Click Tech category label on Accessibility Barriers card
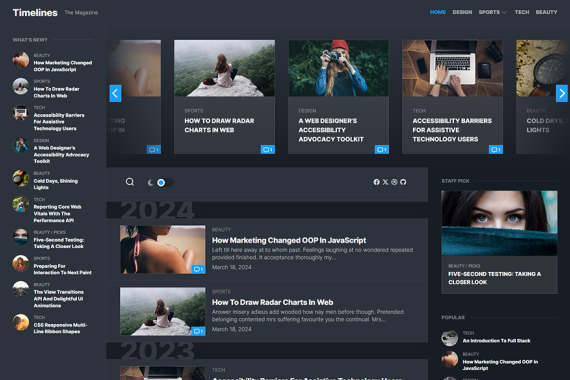Viewport: 570px width, 380px height. click(419, 111)
